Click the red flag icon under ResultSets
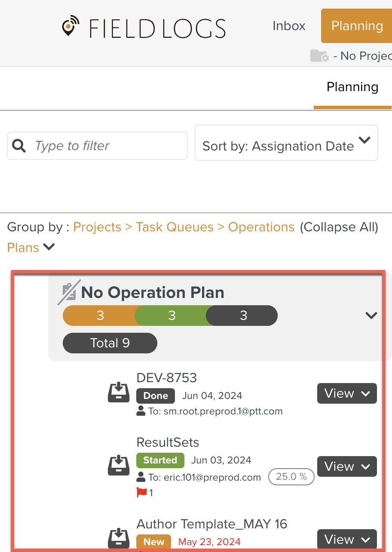 click(x=141, y=493)
